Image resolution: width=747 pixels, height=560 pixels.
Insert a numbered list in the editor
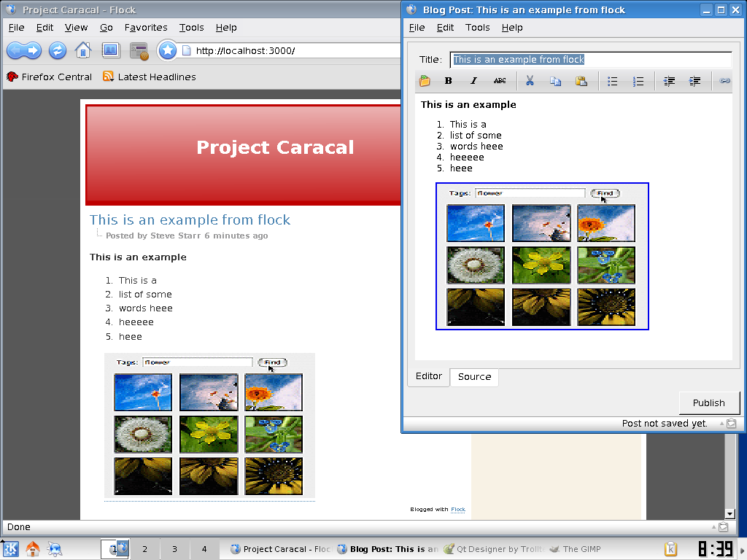click(x=638, y=81)
